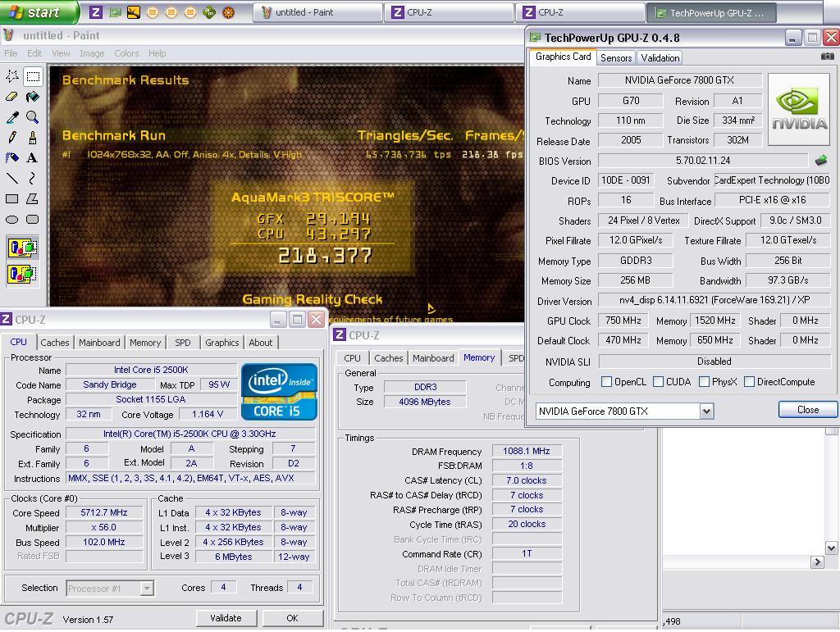Viewport: 840px width, 632px height.
Task: Launch CPU-Z from the quick launch bar
Action: [96, 11]
